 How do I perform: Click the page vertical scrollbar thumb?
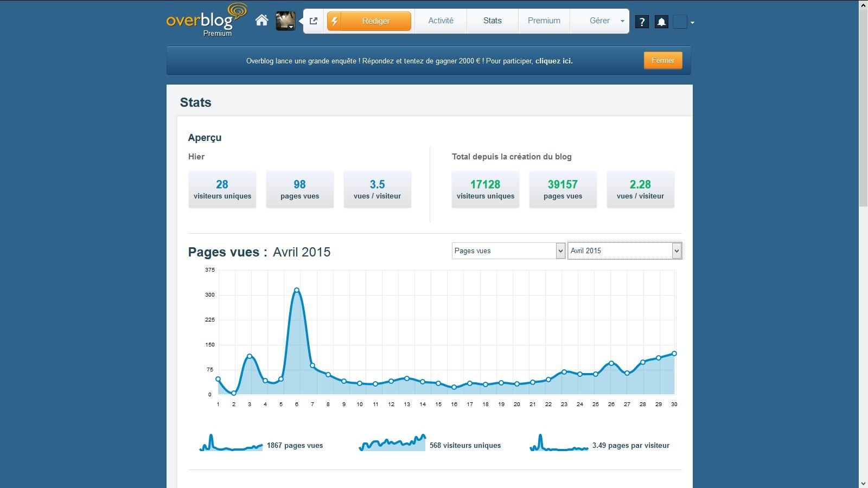(863, 107)
